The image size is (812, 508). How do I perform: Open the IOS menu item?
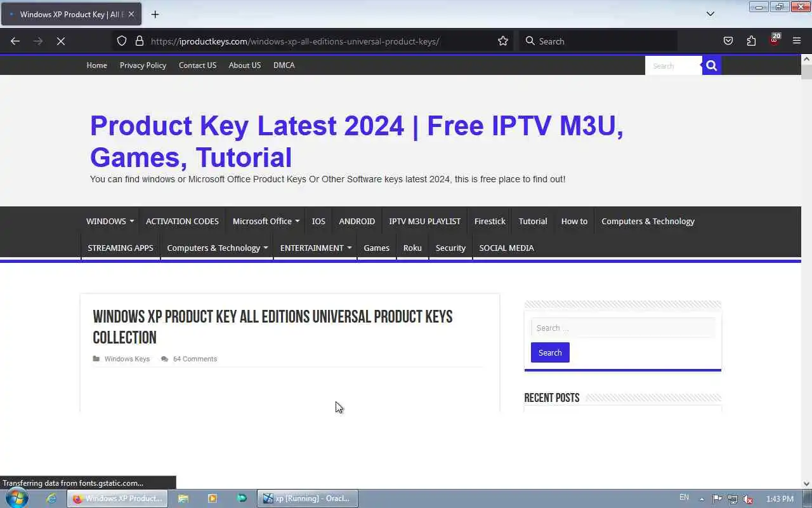(x=318, y=221)
